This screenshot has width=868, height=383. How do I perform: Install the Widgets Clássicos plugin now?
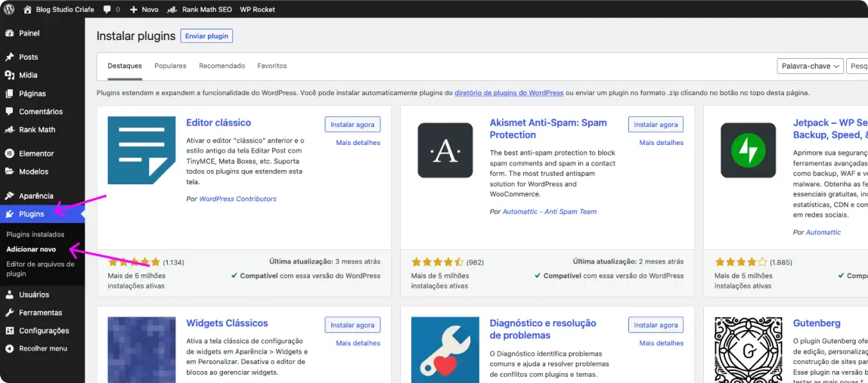point(352,325)
